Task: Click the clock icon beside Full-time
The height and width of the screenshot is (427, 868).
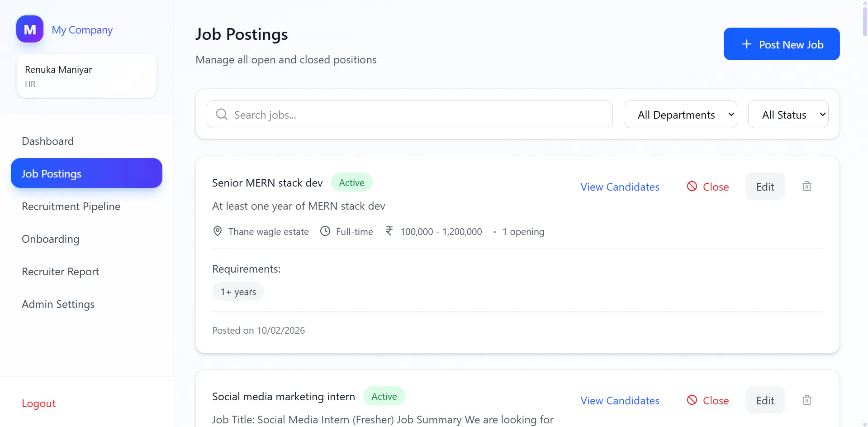Action: tap(325, 231)
